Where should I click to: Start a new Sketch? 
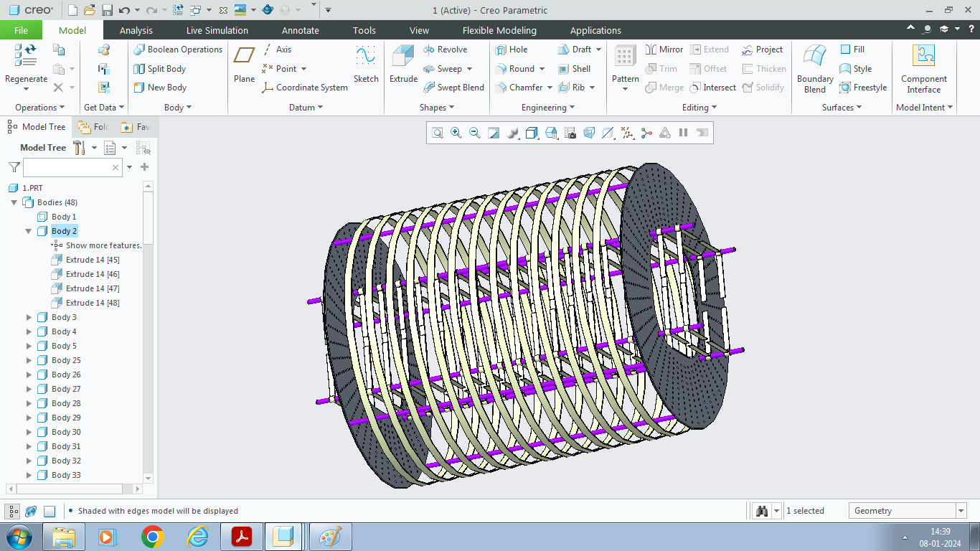(x=366, y=65)
